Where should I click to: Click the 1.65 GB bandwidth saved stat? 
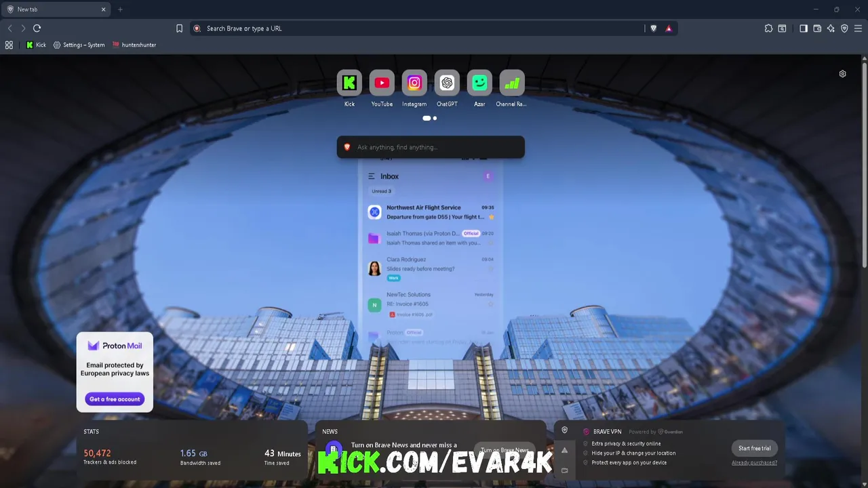(200, 457)
